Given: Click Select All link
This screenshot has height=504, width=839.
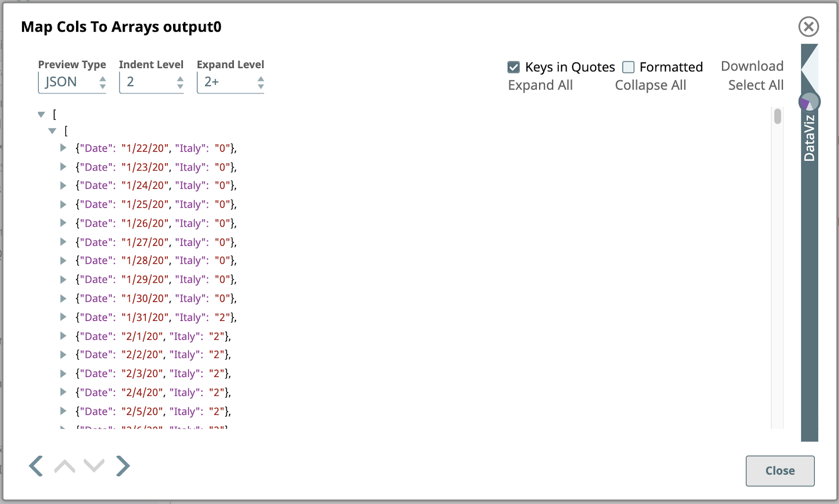Looking at the screenshot, I should [x=756, y=85].
